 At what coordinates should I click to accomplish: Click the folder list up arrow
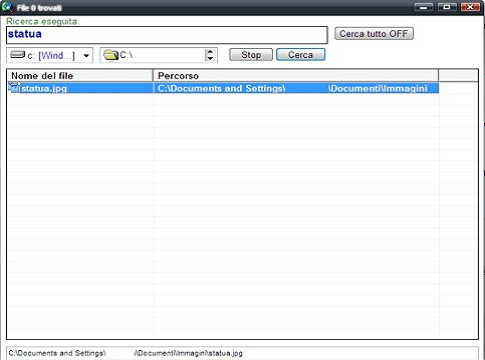click(x=210, y=52)
